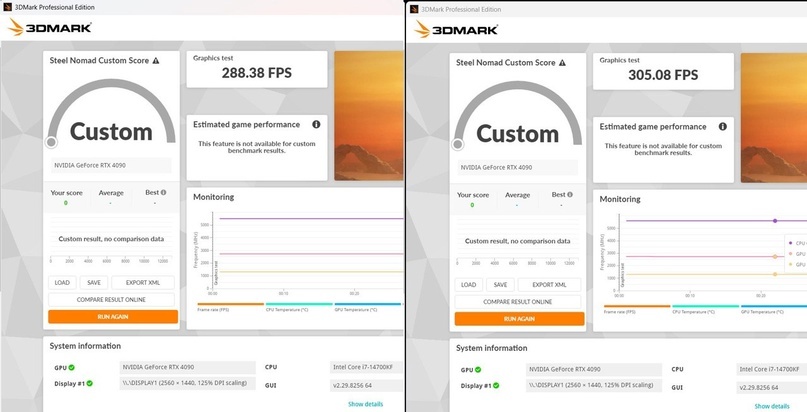Click SAVE button in the left window
The height and width of the screenshot is (412, 807).
[x=94, y=282]
